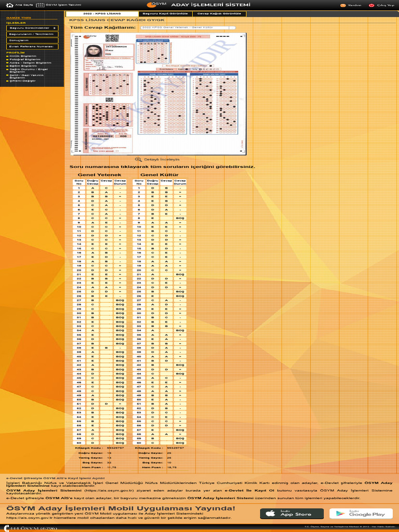Click the BOŞ status of Genel Kültür question 8
This screenshot has width=399, height=532.
[x=180, y=218]
